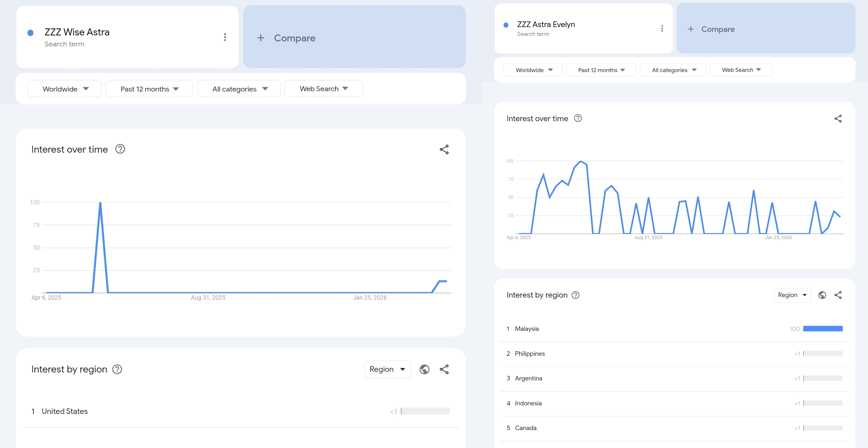868x448 pixels.
Task: Open the left Worldwide location dropdown
Action: (x=64, y=89)
